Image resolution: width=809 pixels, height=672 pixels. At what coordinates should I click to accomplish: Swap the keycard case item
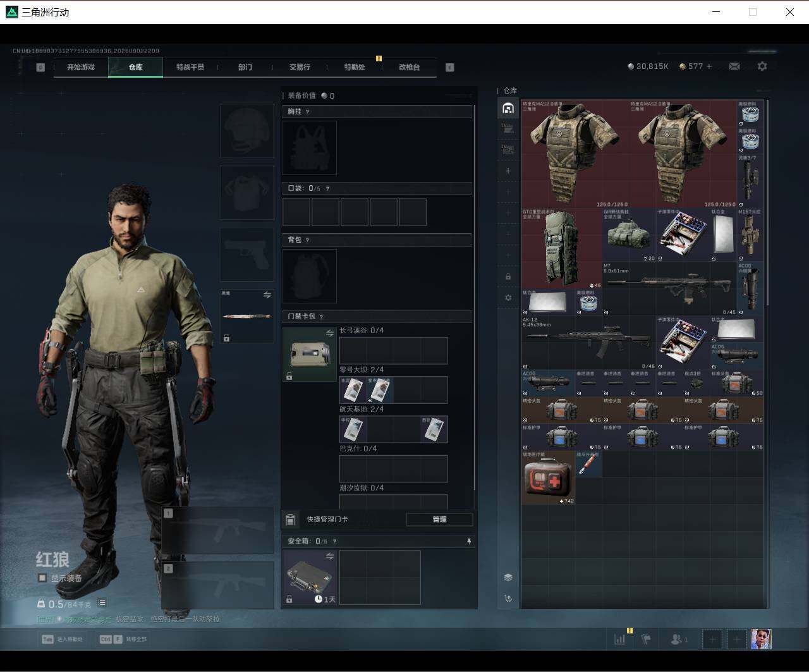pyautogui.click(x=329, y=333)
